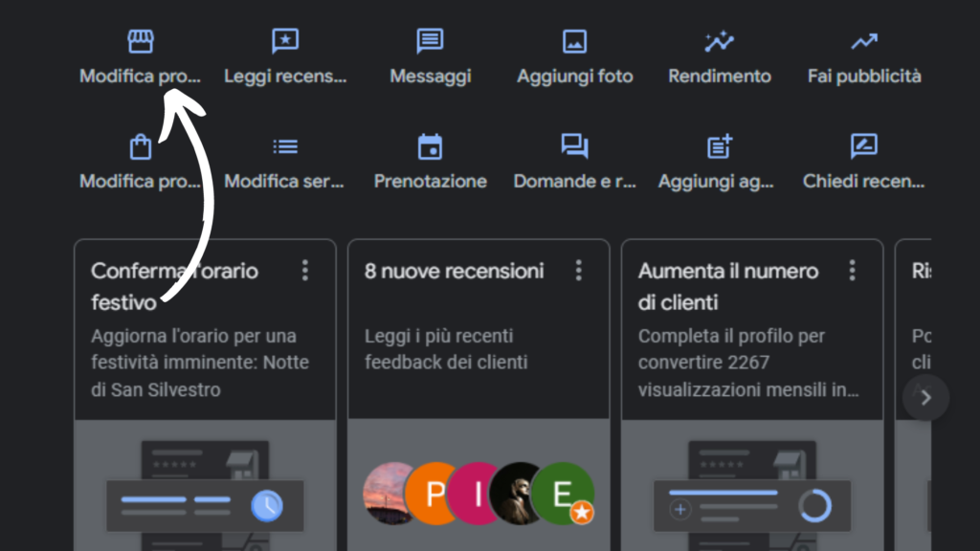The height and width of the screenshot is (551, 980).
Task: Open the Aumenta il numero di clienti menu
Action: 852,271
